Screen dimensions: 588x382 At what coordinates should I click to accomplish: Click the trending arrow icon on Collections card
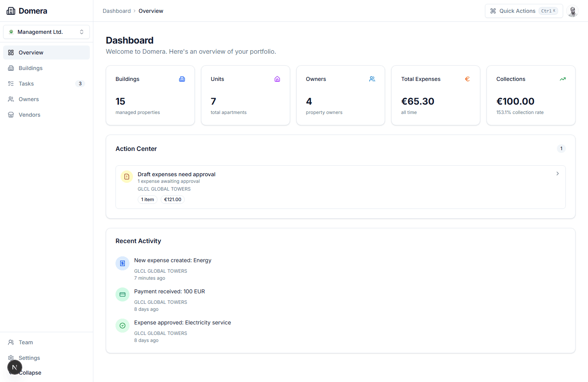coord(562,79)
